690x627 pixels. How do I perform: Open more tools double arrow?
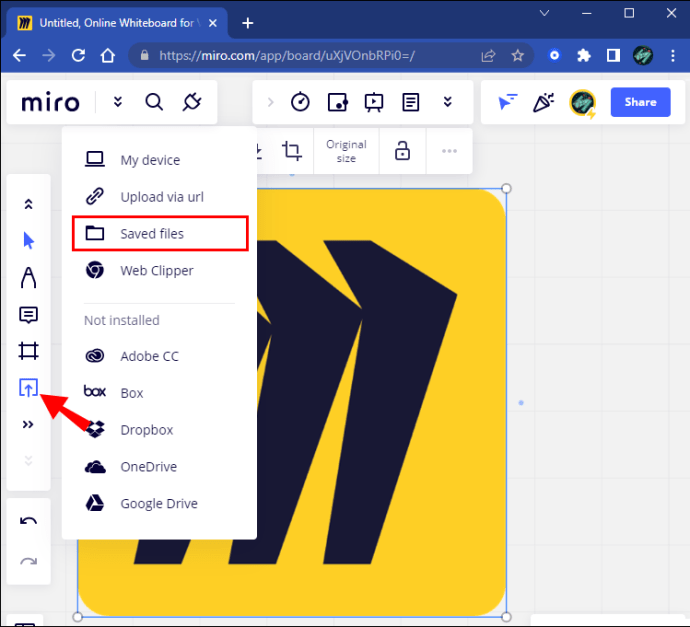[x=28, y=424]
